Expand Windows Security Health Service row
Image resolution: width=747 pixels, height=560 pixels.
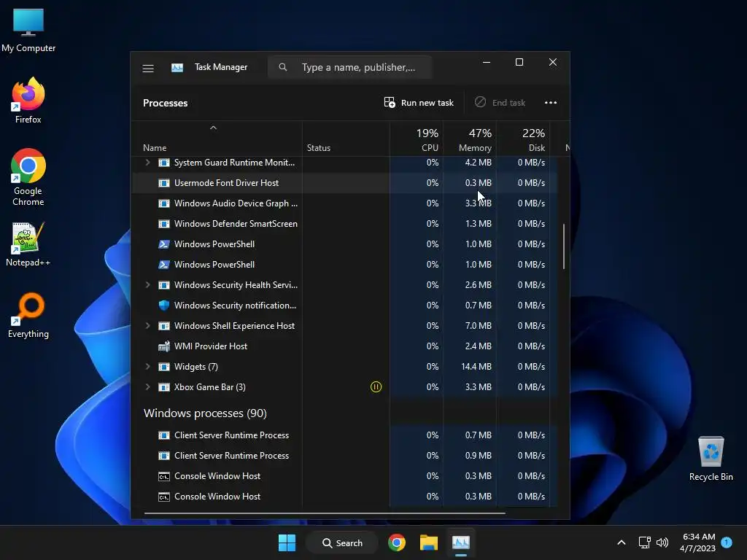[x=147, y=285]
